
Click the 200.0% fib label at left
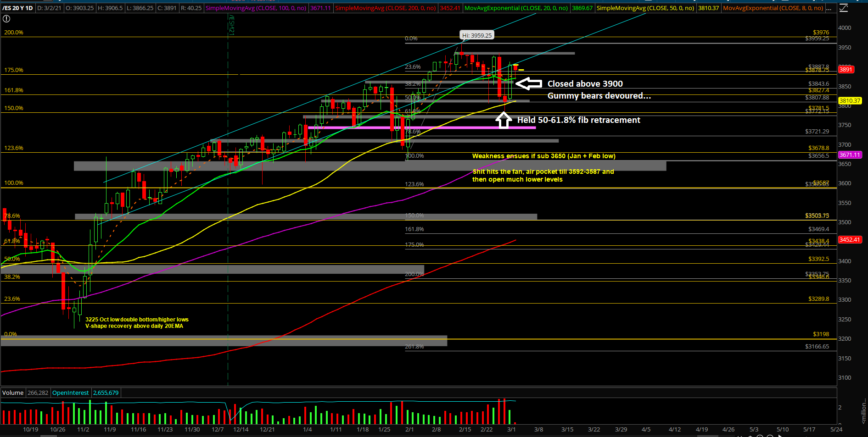tap(14, 33)
